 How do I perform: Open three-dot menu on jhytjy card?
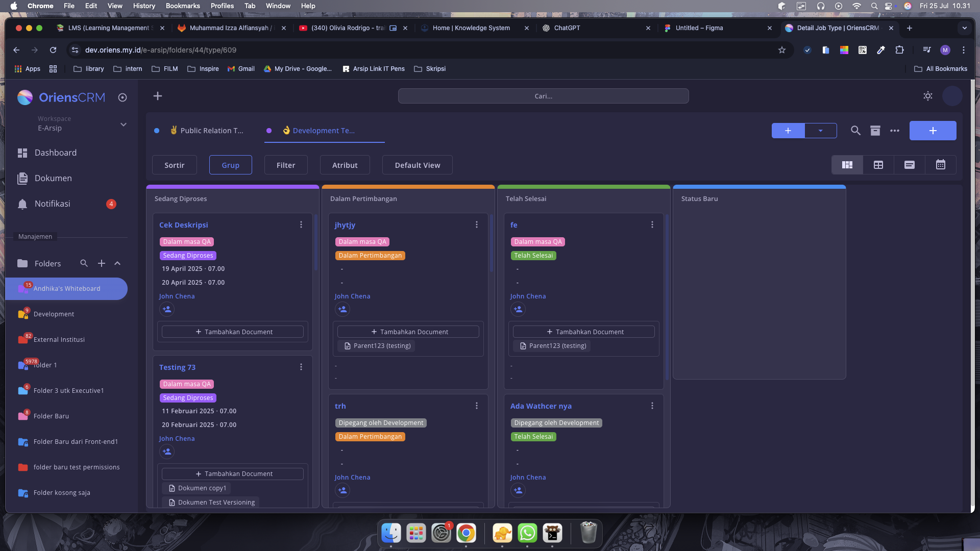[x=477, y=224]
